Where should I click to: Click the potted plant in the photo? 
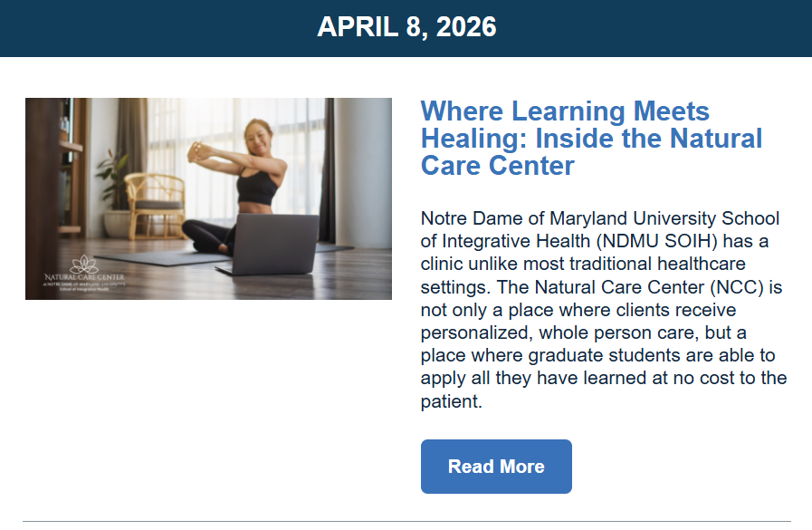tap(115, 177)
